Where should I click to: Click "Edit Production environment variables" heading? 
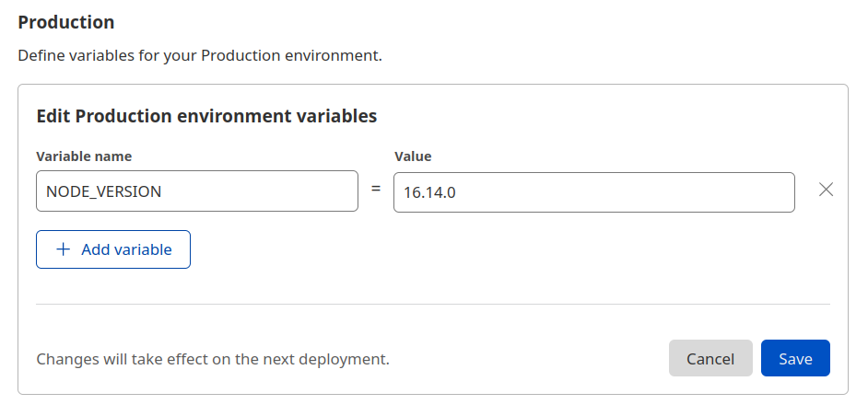coord(206,117)
